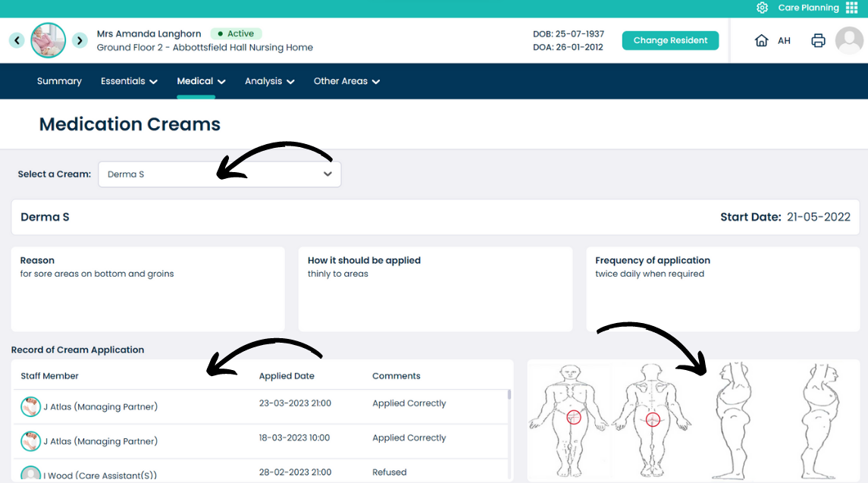Click the Reason card text
868x483 pixels.
coord(97,274)
